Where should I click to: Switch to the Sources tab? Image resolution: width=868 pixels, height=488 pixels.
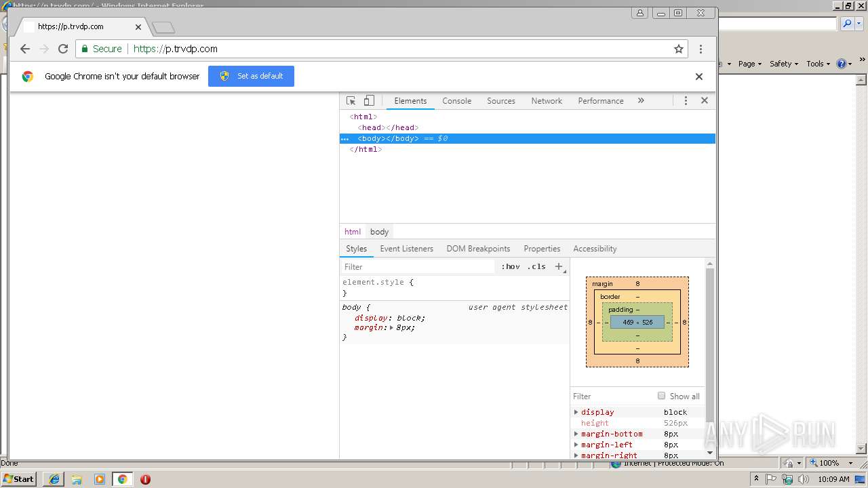501,101
